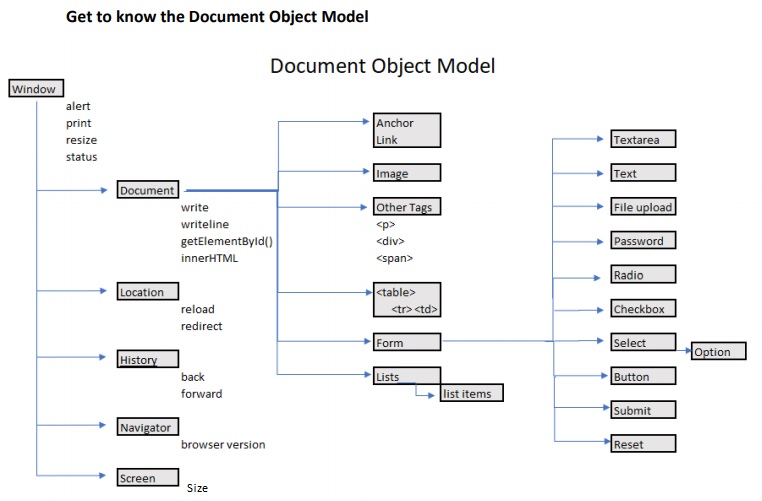This screenshot has height=501, width=762.
Task: Select the table tr td box
Action: (406, 300)
